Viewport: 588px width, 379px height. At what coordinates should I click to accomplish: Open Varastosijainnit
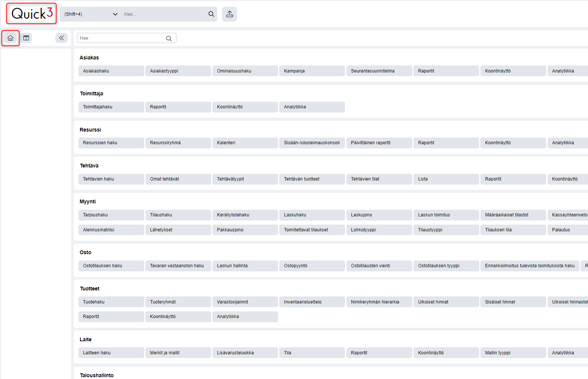245,302
